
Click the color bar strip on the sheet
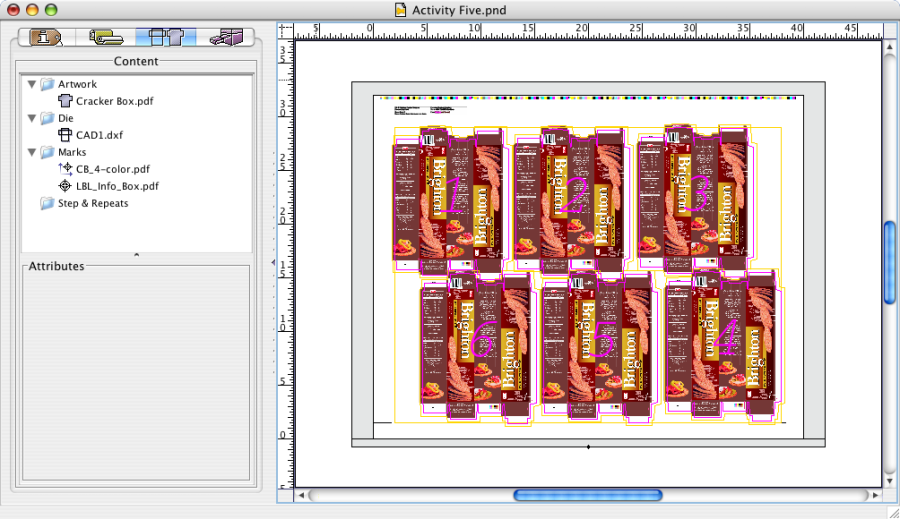pos(588,98)
